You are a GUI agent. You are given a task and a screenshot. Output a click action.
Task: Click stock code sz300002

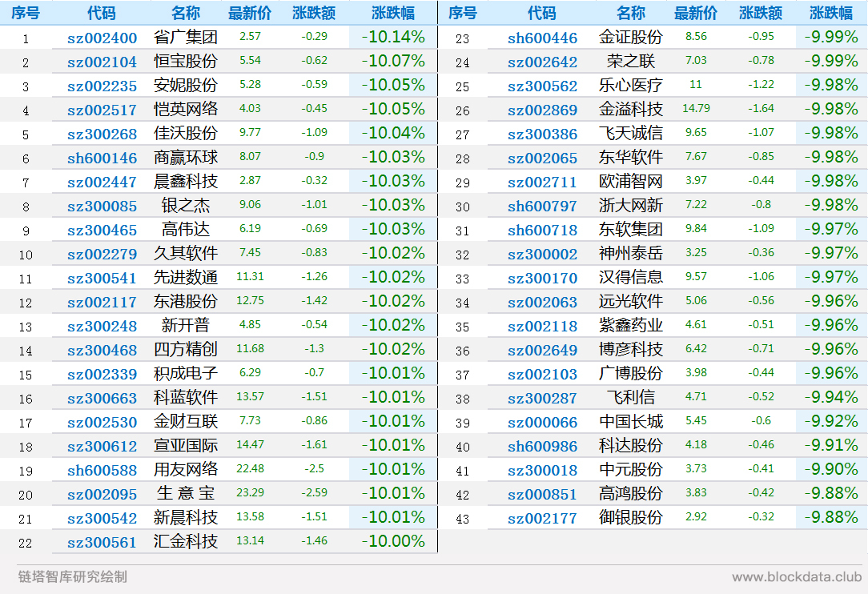click(543, 254)
